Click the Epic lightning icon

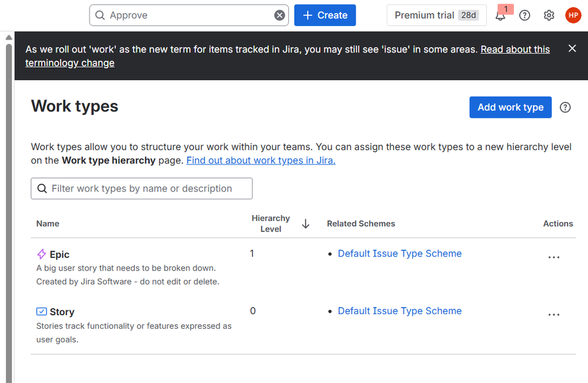(42, 254)
